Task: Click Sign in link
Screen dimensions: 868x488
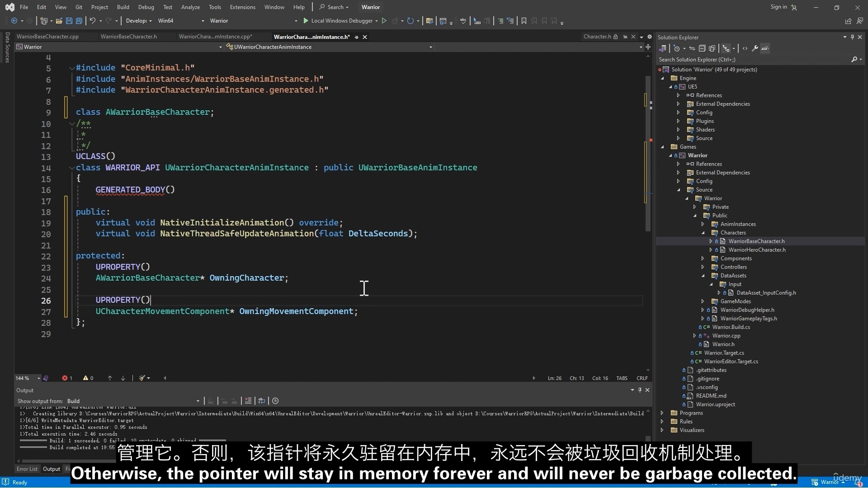Action: point(778,7)
